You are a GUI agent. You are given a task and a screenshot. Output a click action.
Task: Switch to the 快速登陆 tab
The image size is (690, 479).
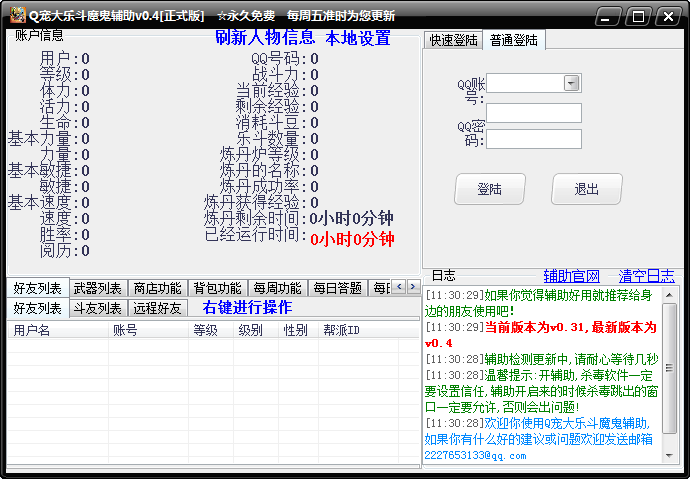[453, 40]
